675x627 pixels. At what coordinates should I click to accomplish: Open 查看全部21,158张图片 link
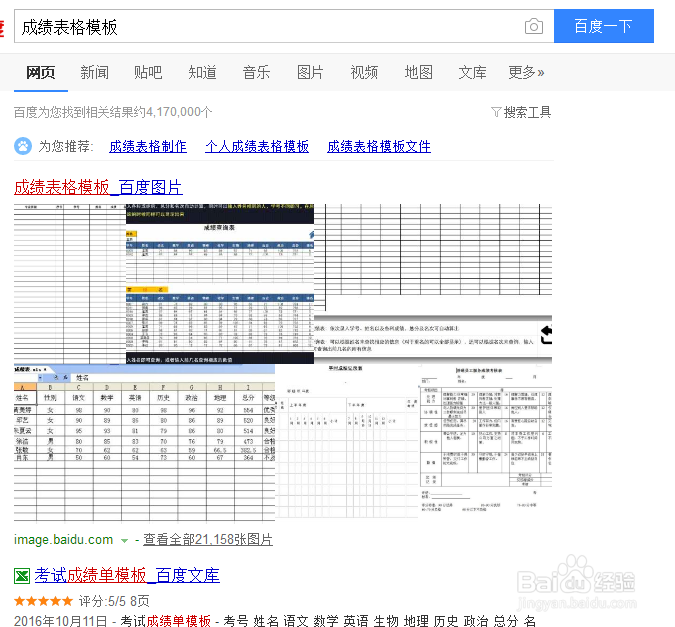[208, 540]
